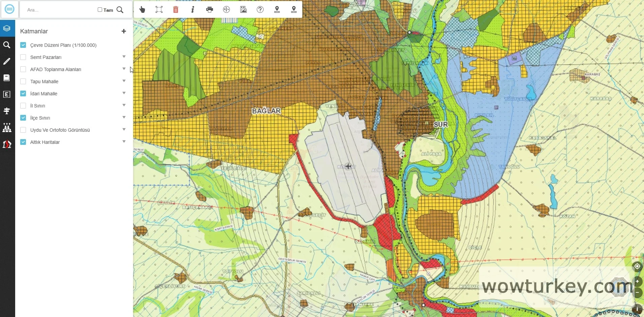The height and width of the screenshot is (317, 644).
Task: Add a new layer with plus button
Action: (124, 31)
